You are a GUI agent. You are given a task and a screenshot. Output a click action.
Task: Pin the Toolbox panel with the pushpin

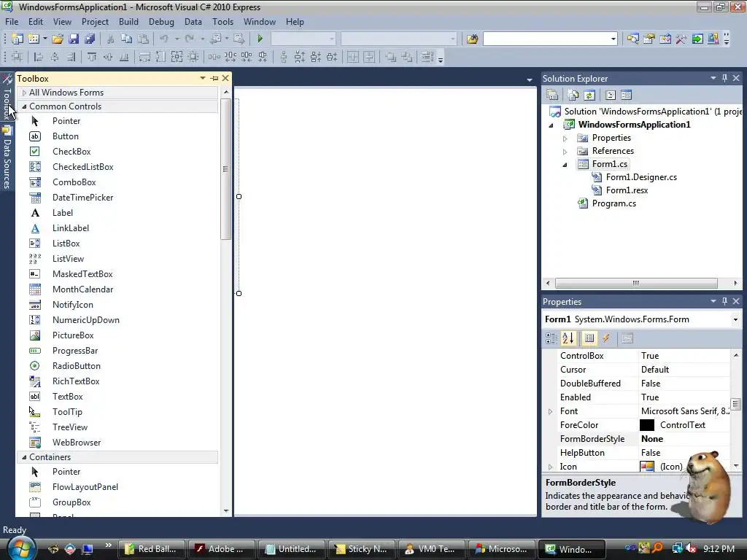pyautogui.click(x=214, y=78)
